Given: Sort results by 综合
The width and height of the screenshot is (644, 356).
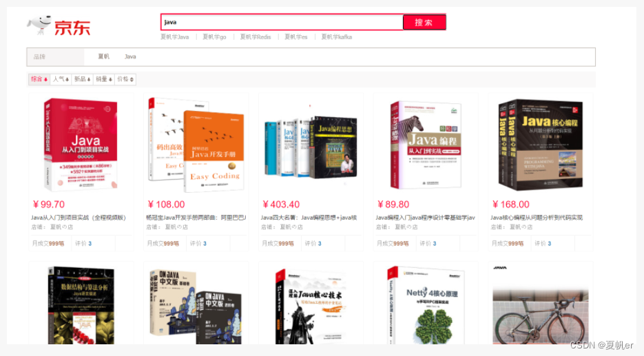Looking at the screenshot, I should 39,79.
